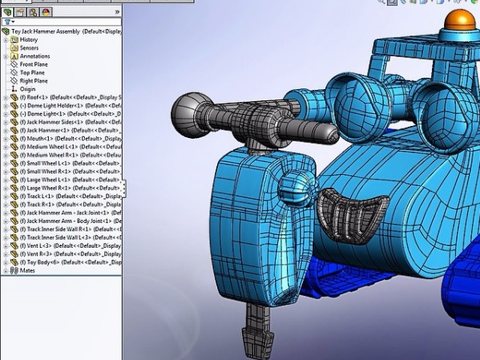The height and width of the screenshot is (360, 480).
Task: Switch to the PropertyManager tab icon
Action: pos(21,12)
